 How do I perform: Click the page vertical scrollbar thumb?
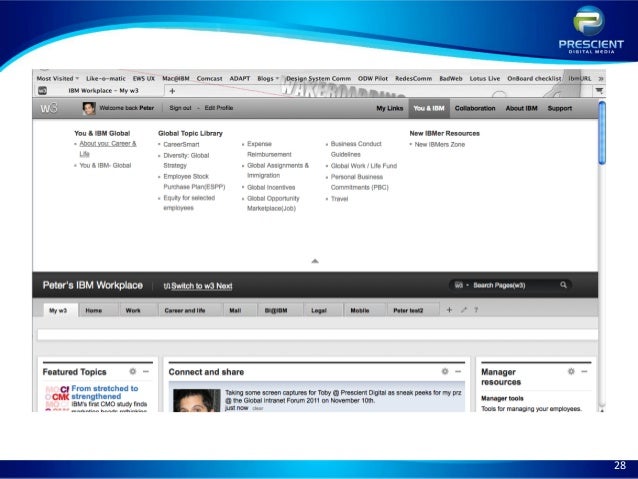click(602, 133)
